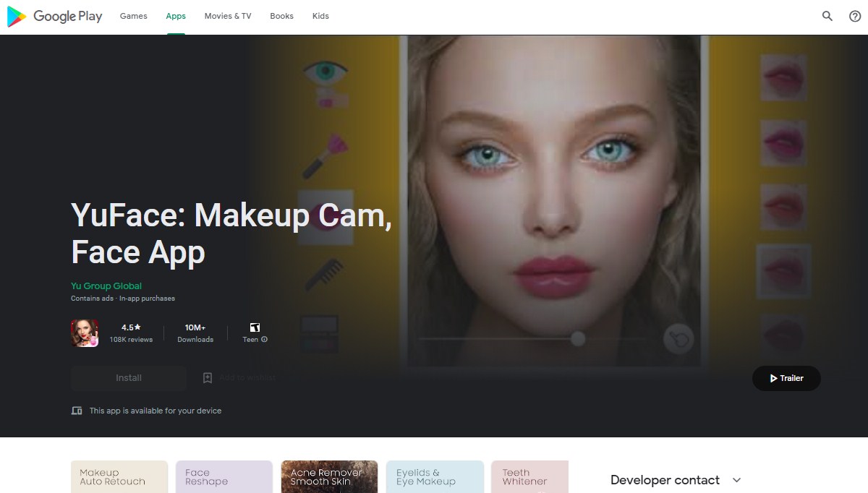Image resolution: width=868 pixels, height=493 pixels.
Task: Open the Eyelids & Eye Makeup screenshot
Action: 435,477
